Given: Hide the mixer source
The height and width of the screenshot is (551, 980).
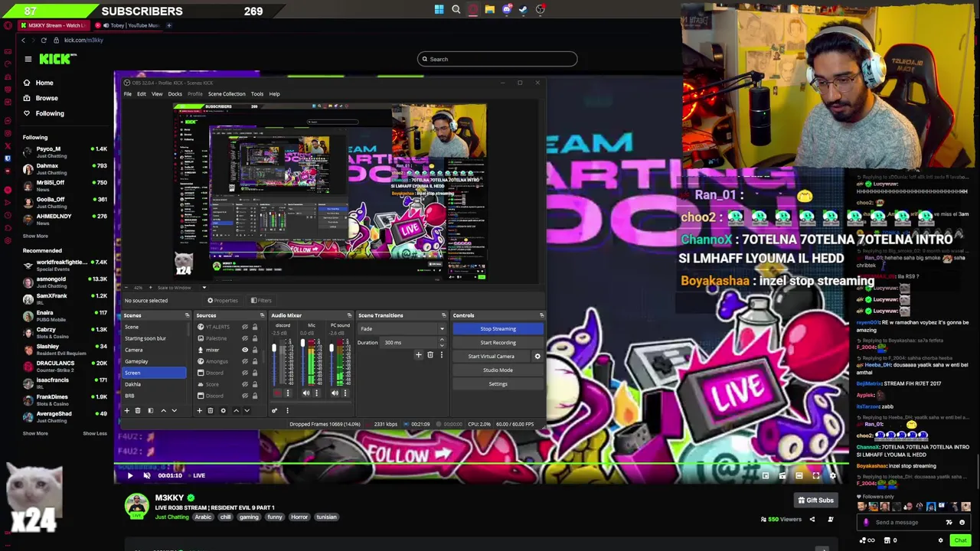Looking at the screenshot, I should [x=245, y=350].
